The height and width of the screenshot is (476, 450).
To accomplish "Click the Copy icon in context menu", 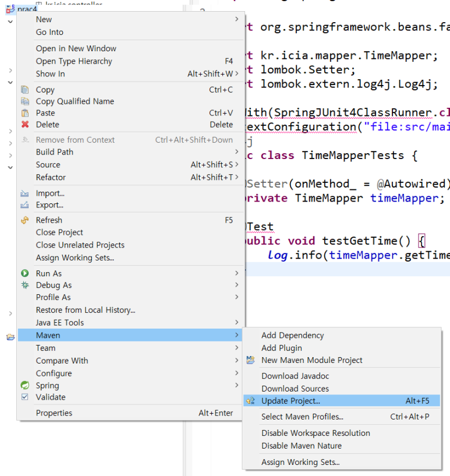I will click(25, 90).
